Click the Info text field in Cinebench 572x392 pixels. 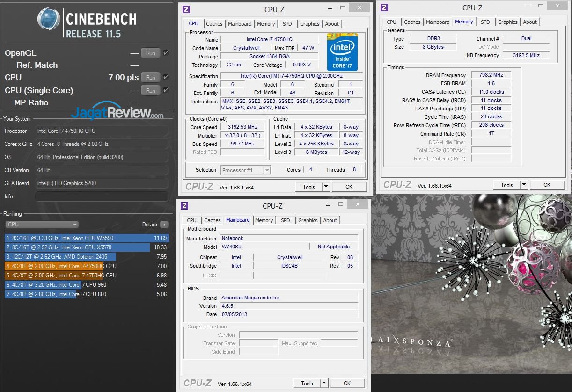[102, 196]
